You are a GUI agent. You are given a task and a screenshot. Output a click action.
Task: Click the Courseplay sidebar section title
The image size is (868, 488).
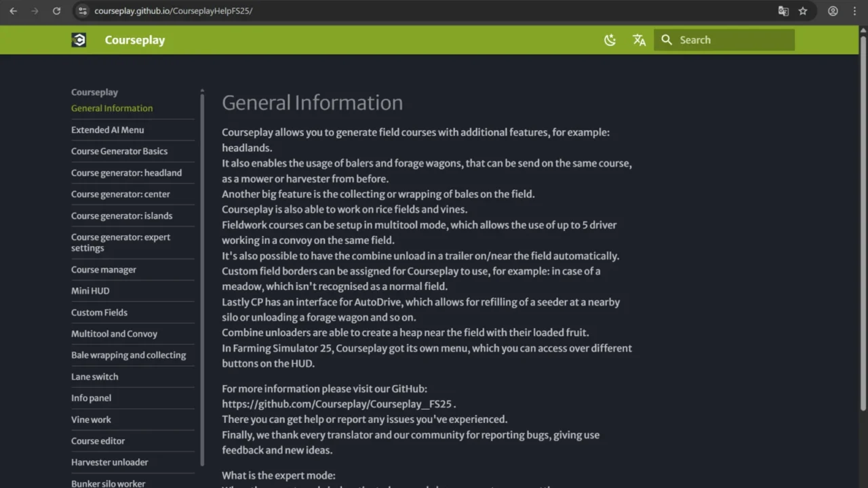tap(94, 92)
